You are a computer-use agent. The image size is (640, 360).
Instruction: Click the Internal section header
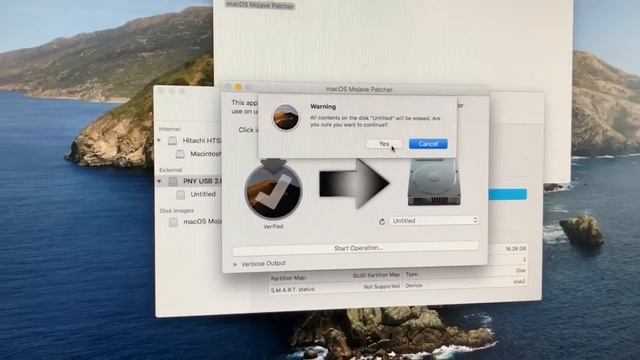click(169, 129)
